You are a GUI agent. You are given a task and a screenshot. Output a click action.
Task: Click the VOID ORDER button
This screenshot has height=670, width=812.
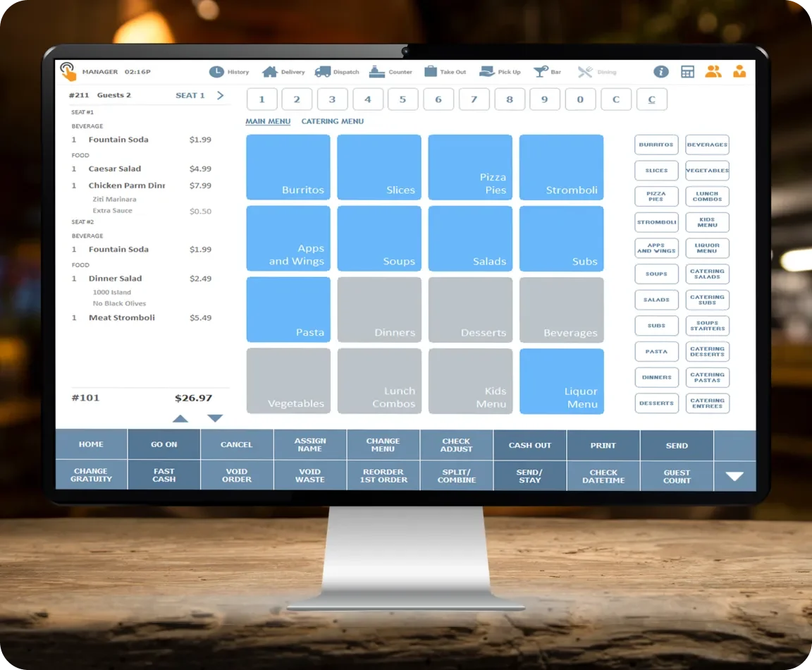[237, 475]
